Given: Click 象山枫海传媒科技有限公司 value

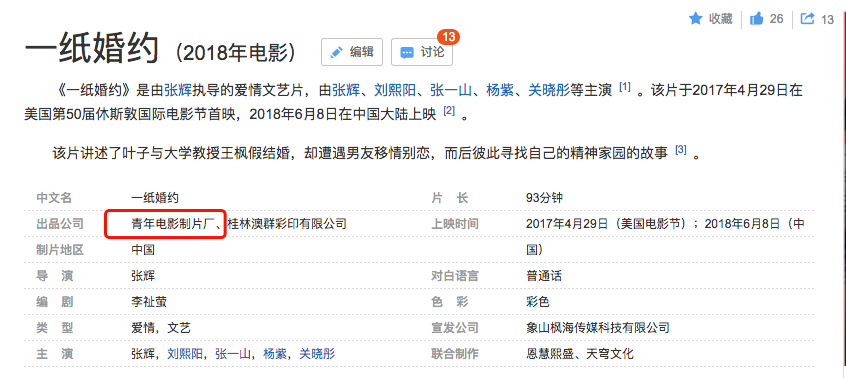Looking at the screenshot, I should (598, 328).
